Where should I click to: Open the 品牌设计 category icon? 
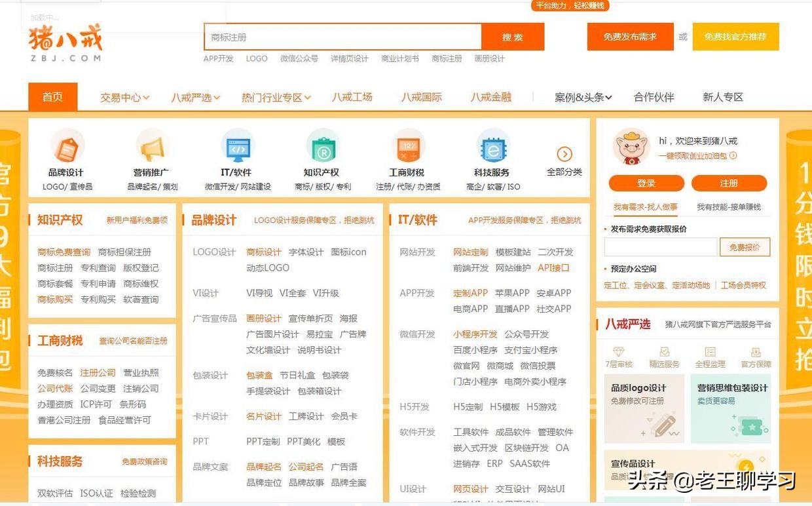coord(66,147)
